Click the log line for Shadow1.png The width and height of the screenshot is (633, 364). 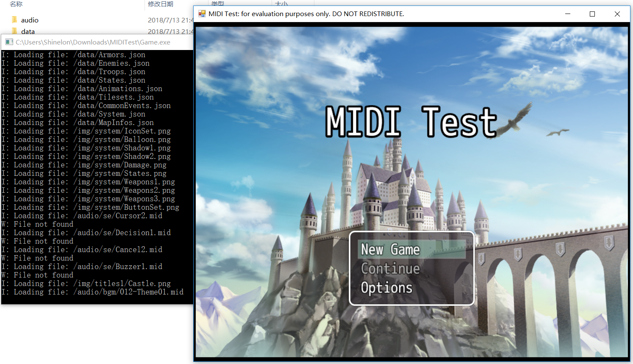[86, 148]
